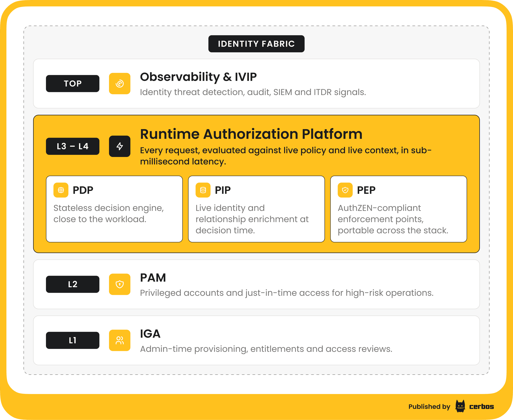Click 'Every request, evaluated against live policy' text
Screen dimensions: 513x420
[x=286, y=156]
